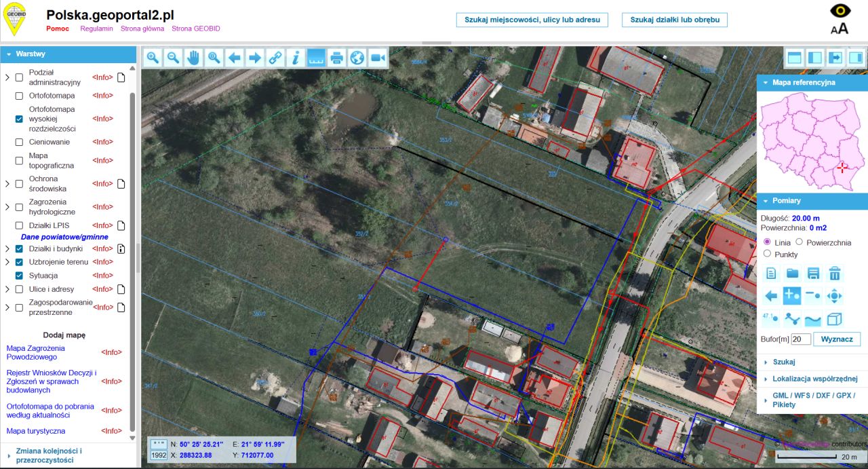868x469 pixels.
Task: Expand Zmiana kolejności i przezroczystości panel
Action: pyautogui.click(x=67, y=455)
